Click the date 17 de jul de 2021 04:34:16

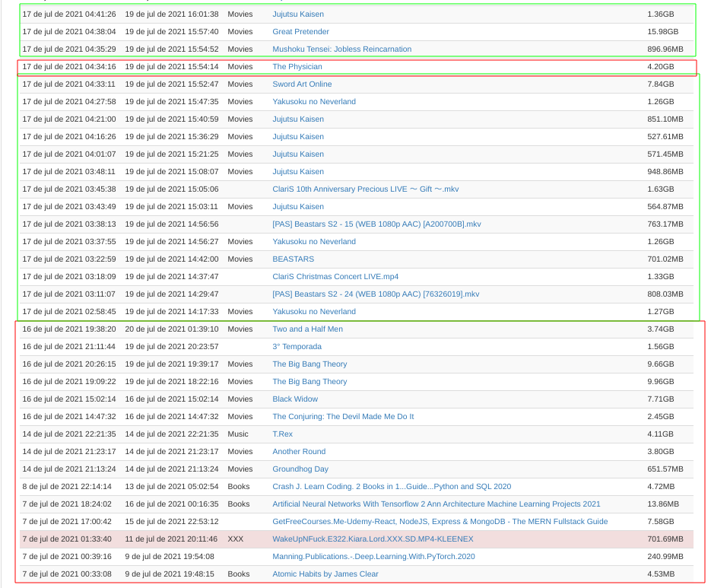[x=69, y=67]
